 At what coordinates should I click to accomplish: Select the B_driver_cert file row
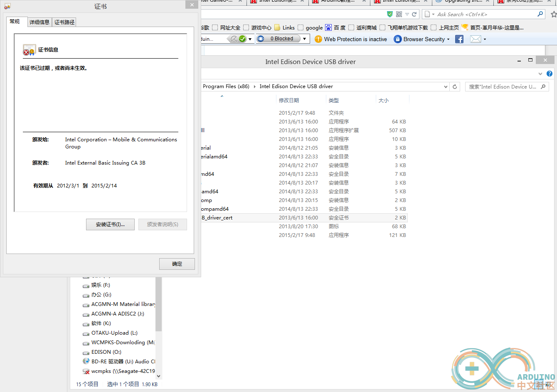[304, 218]
